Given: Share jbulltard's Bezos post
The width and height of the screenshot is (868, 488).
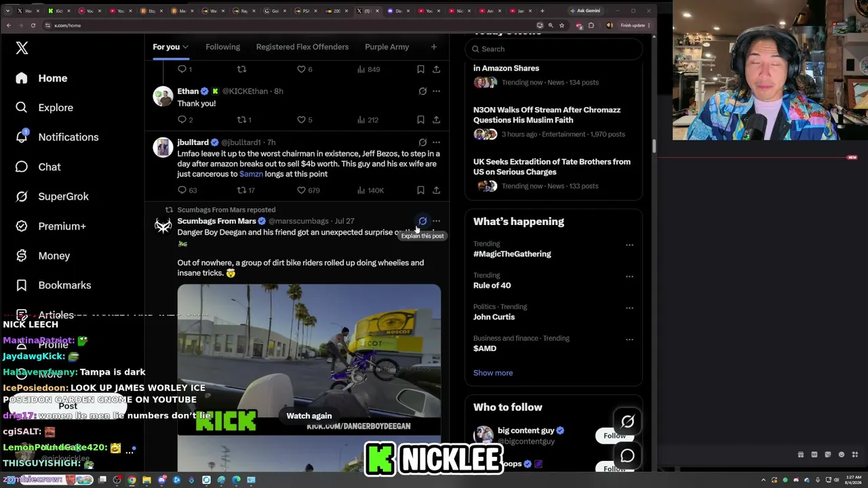Looking at the screenshot, I should point(436,190).
